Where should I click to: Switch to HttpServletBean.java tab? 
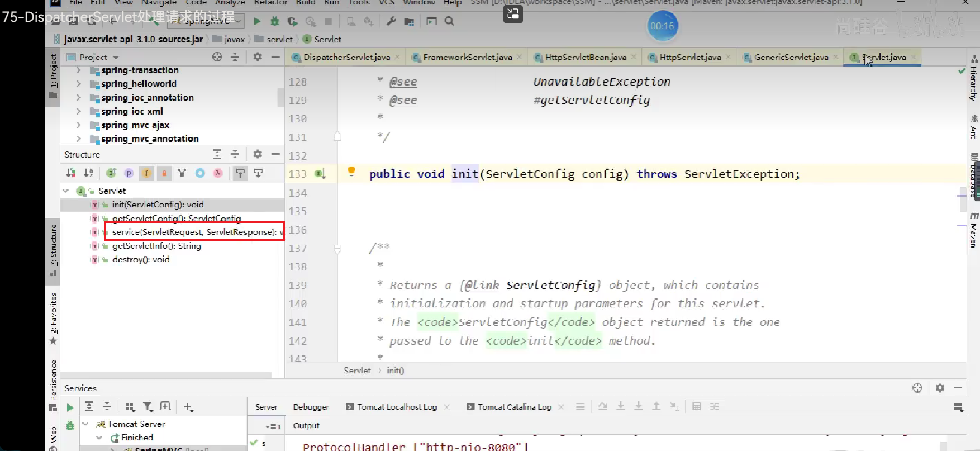(586, 57)
